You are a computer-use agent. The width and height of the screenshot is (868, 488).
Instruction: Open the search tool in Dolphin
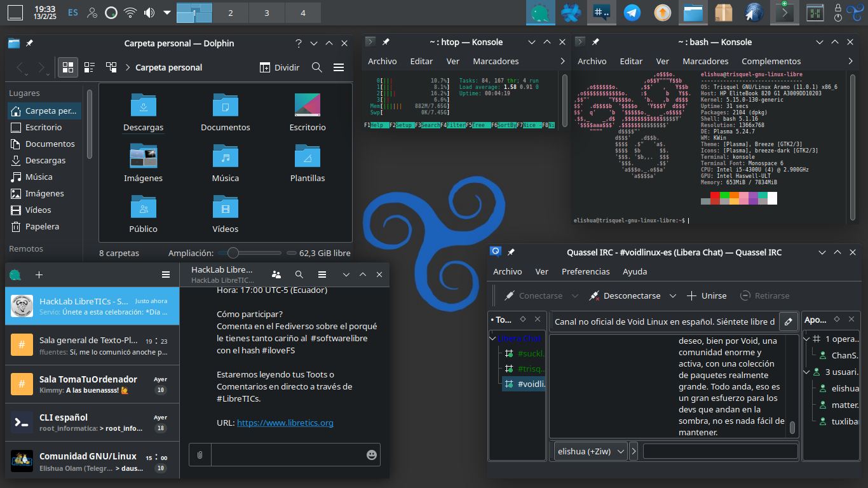click(x=317, y=67)
